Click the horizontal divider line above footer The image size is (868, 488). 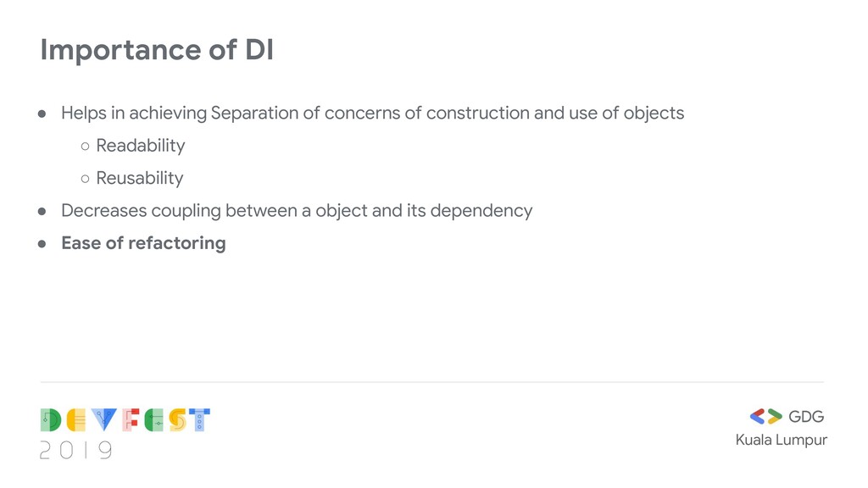432,382
